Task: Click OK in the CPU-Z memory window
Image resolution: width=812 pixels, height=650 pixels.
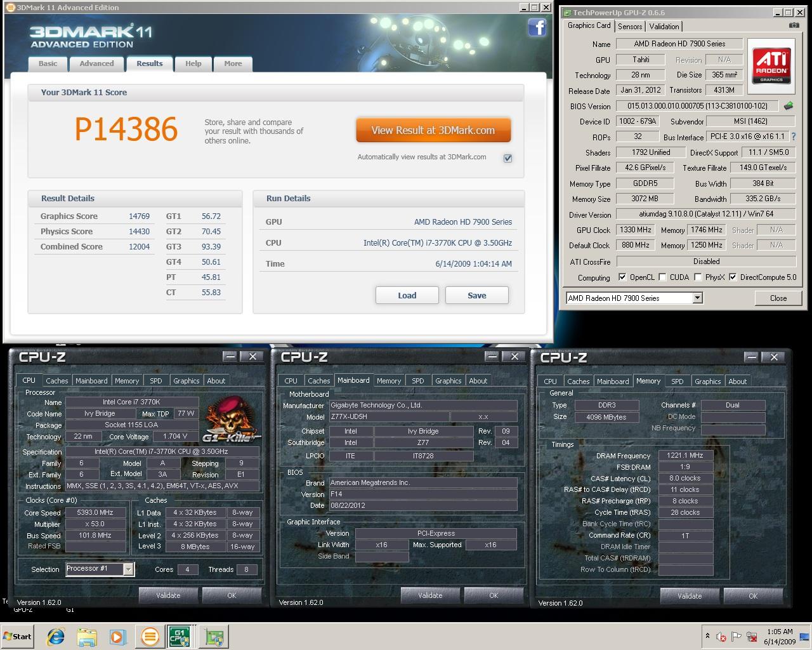Action: [x=753, y=596]
